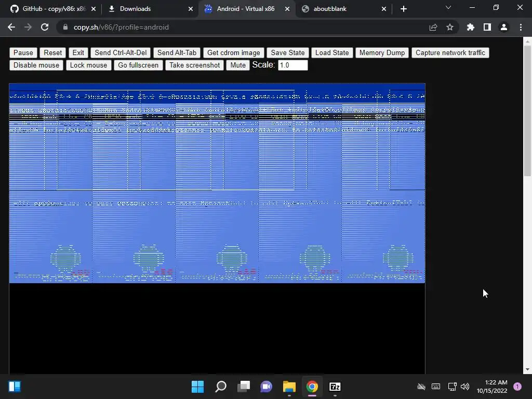Click the page vertical scrollbar

(527, 110)
